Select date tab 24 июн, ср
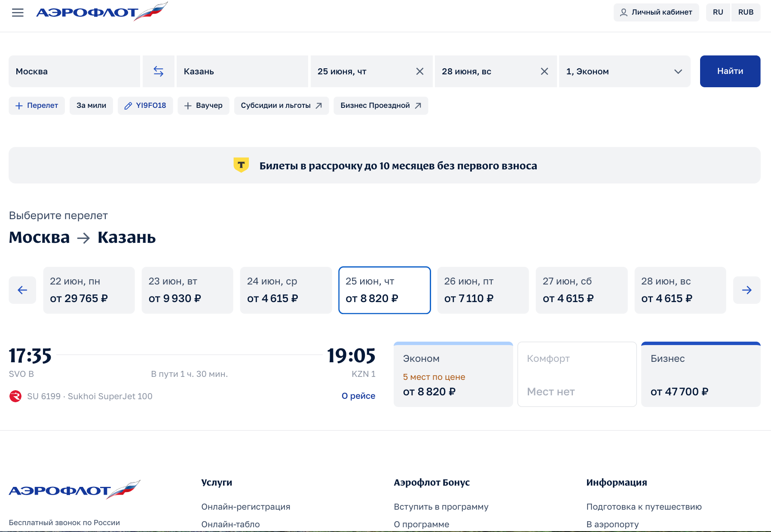771x532 pixels. tap(286, 290)
